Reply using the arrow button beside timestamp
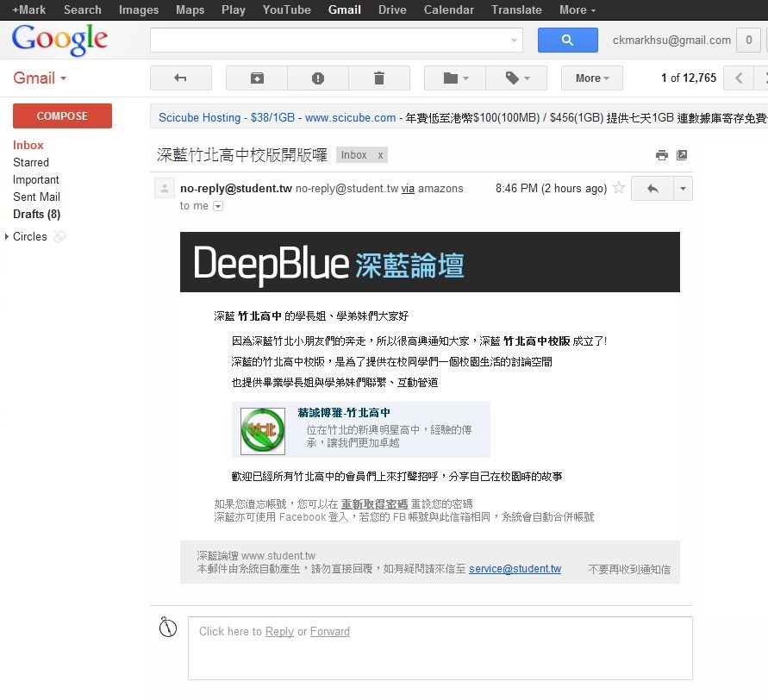 (652, 189)
